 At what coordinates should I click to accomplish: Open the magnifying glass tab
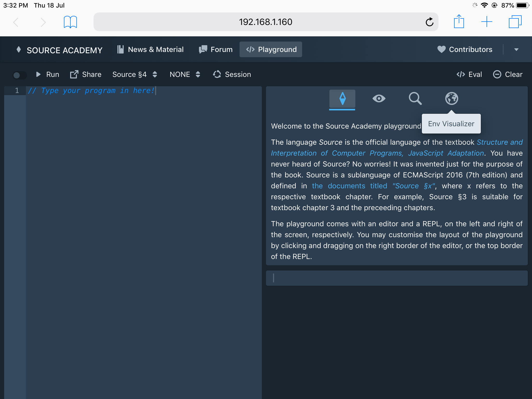[x=415, y=99]
